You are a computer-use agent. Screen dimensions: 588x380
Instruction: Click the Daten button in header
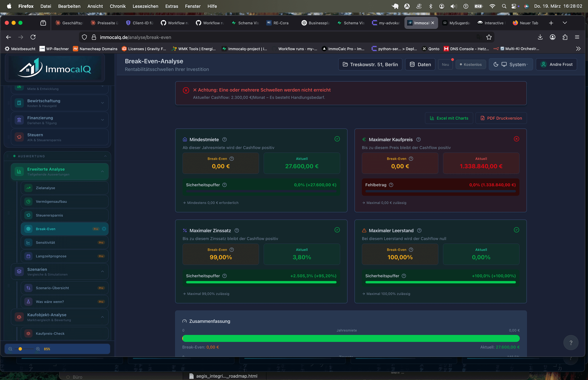coord(420,64)
